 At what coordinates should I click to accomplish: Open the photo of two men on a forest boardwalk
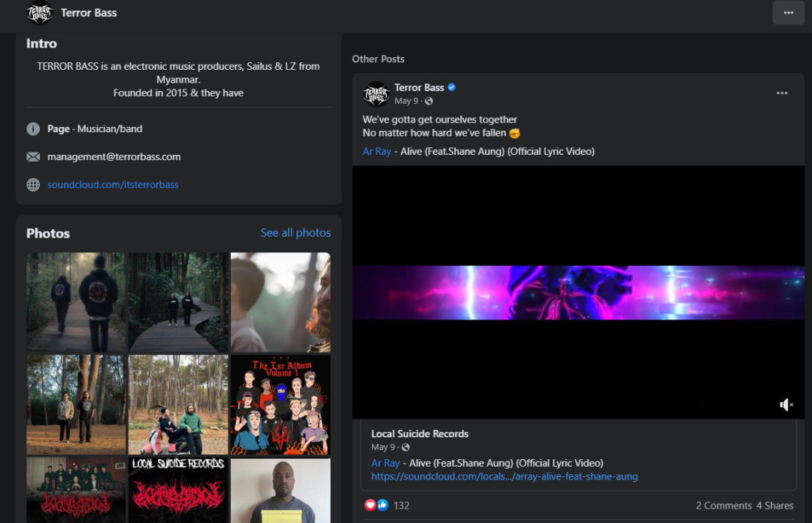178,302
